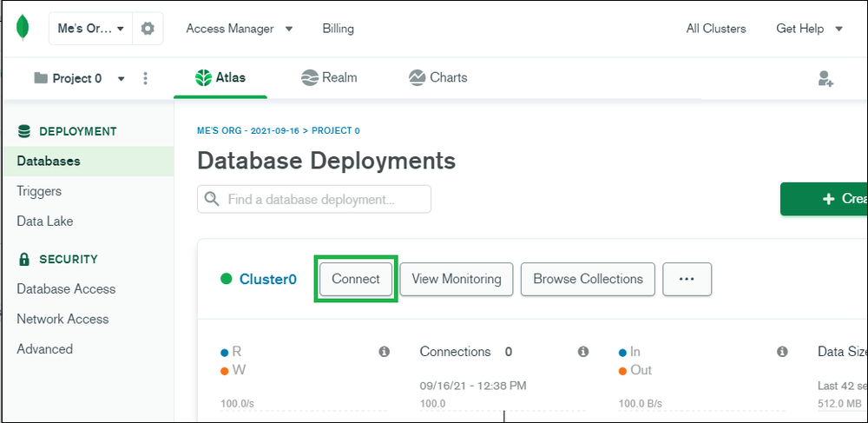Click the Atlas leaf tab icon

tap(204, 78)
